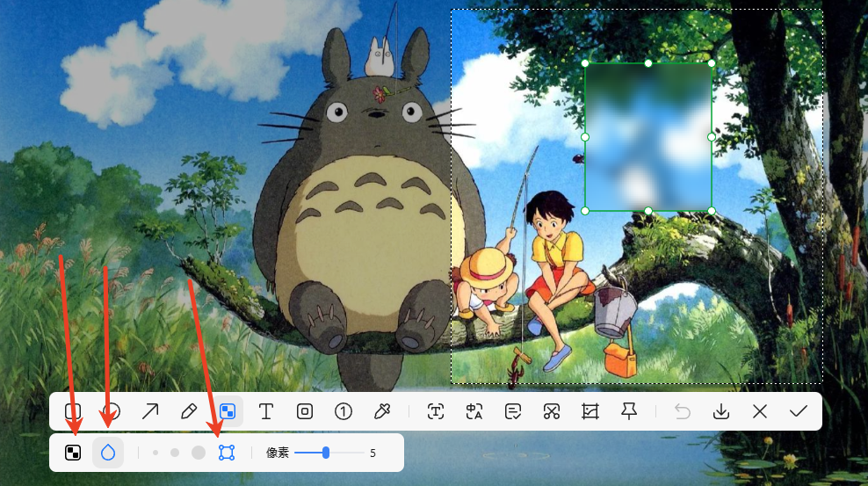Open the screenshot translate tool
The height and width of the screenshot is (486, 868).
pos(474,411)
